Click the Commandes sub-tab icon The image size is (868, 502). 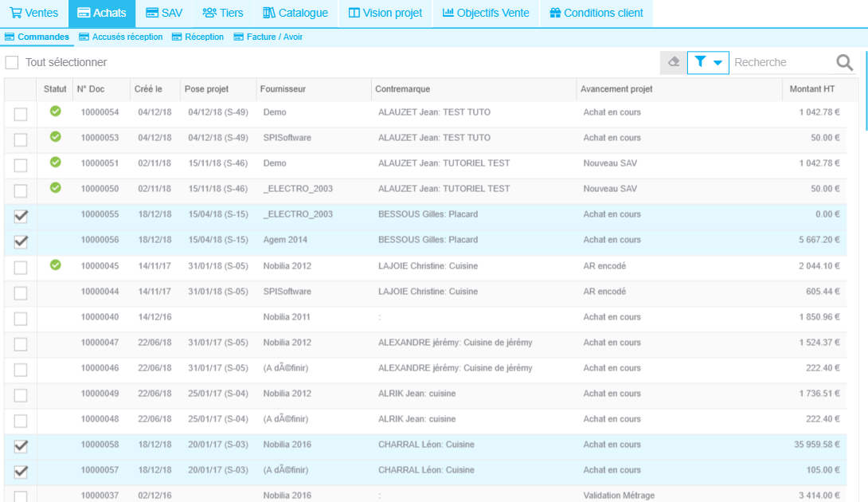(x=10, y=37)
